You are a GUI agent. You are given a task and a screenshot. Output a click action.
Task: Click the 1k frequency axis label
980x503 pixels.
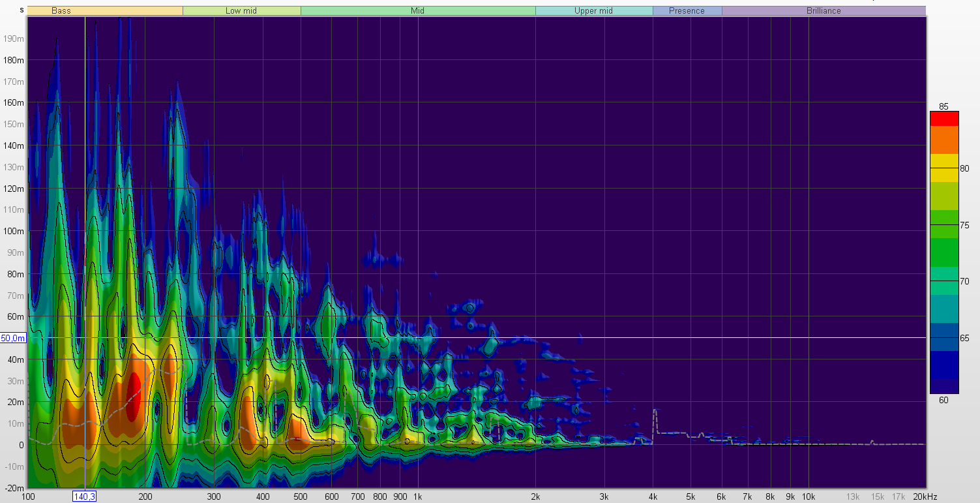coord(418,496)
